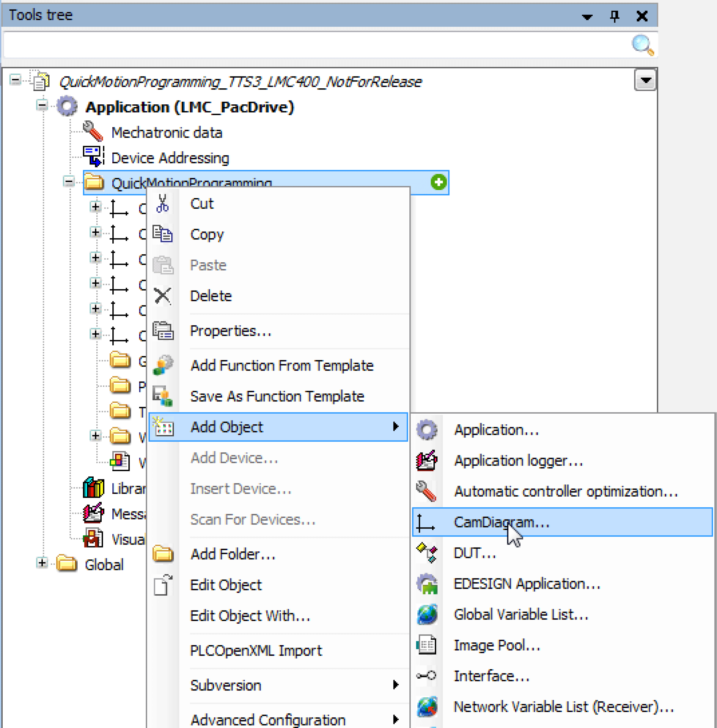Open the Subversion submenu

(278, 686)
